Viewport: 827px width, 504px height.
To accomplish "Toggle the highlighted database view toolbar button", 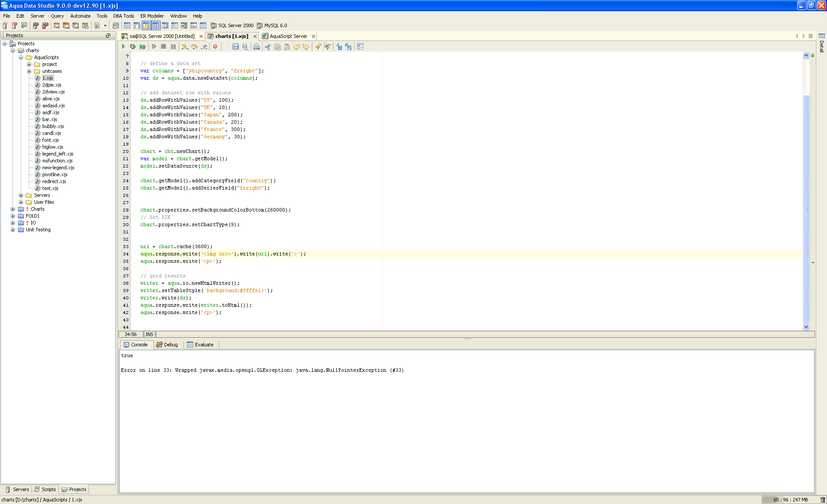I will [x=146, y=25].
